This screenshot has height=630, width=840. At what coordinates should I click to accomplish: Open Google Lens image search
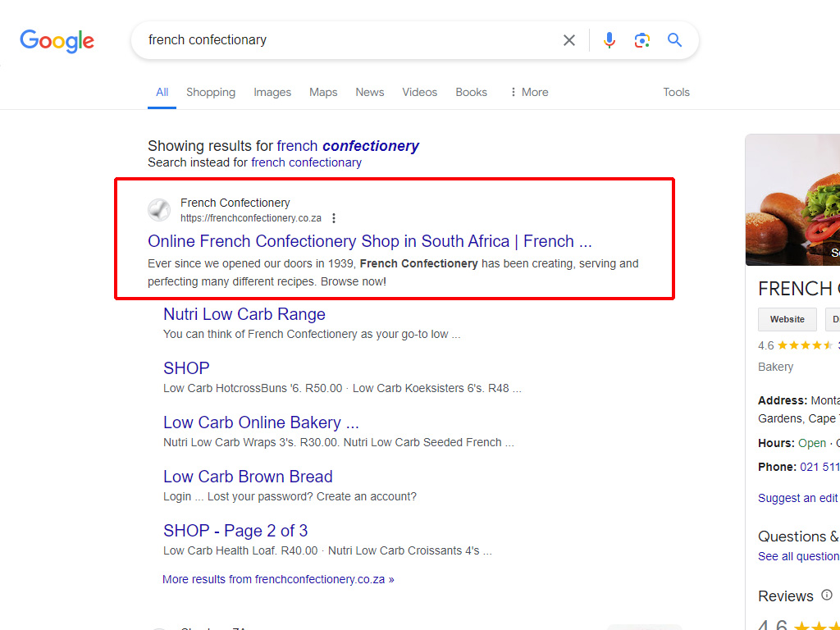click(641, 40)
